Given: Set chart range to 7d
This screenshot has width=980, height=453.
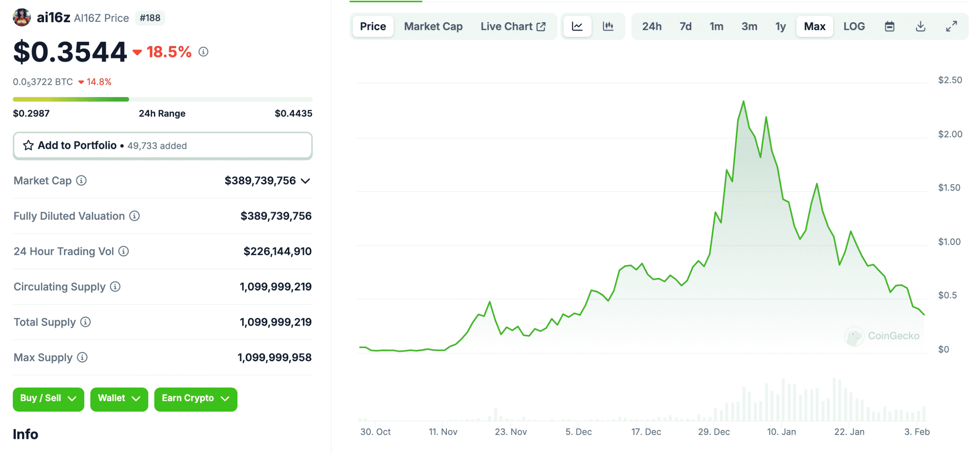Looking at the screenshot, I should click(x=685, y=26).
